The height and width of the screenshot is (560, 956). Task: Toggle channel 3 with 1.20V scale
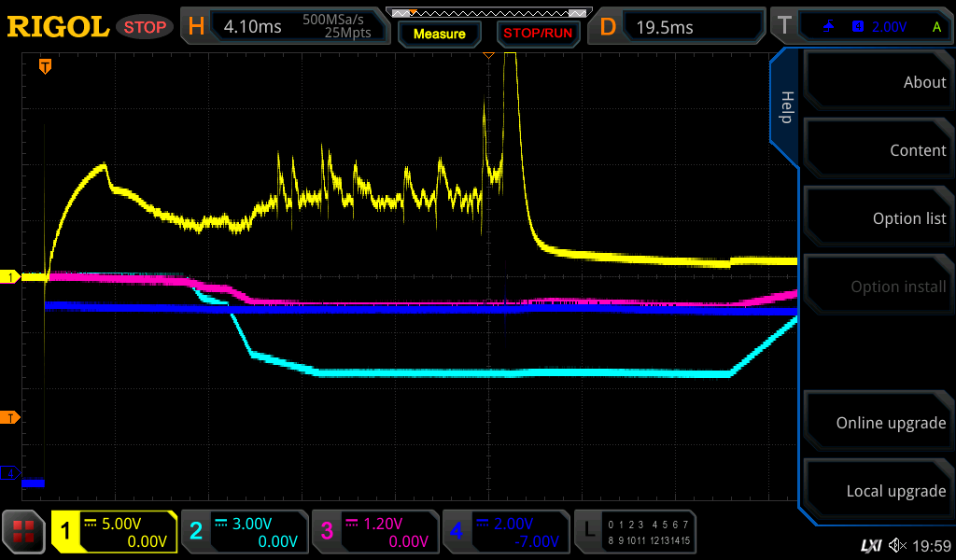tap(375, 532)
